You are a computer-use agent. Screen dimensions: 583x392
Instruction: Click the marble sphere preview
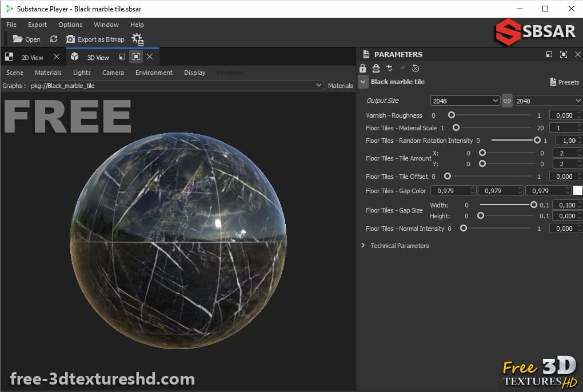click(178, 241)
